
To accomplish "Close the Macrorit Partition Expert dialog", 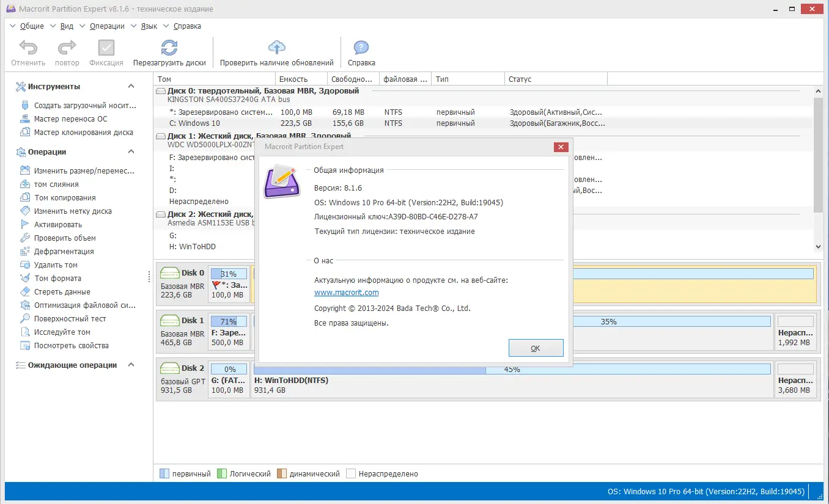I will click(x=561, y=147).
